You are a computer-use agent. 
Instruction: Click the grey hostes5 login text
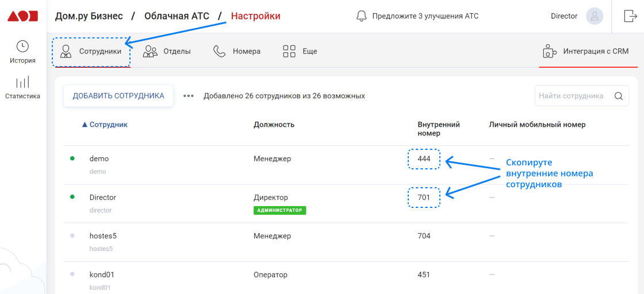[x=101, y=249]
